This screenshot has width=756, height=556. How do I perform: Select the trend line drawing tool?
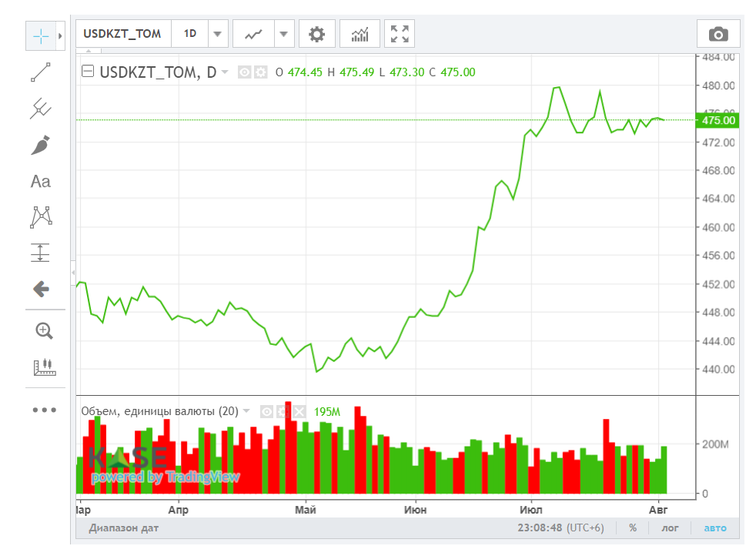pyautogui.click(x=41, y=72)
